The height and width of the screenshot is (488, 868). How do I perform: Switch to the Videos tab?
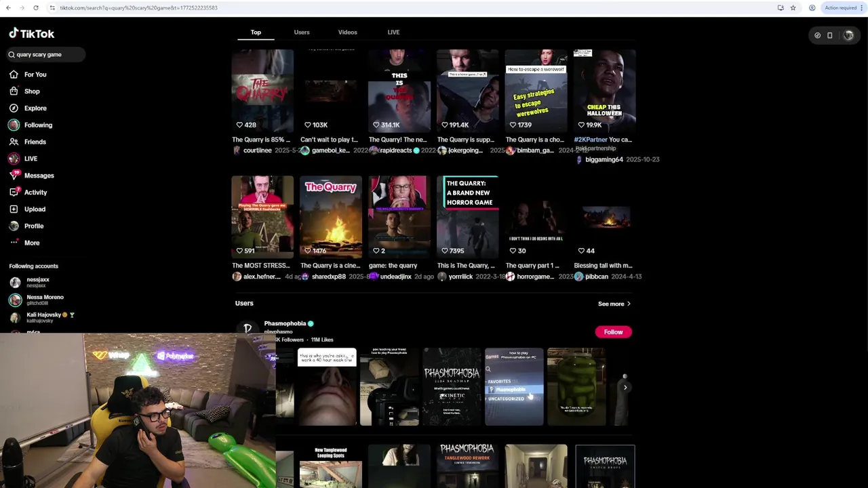[x=347, y=32]
